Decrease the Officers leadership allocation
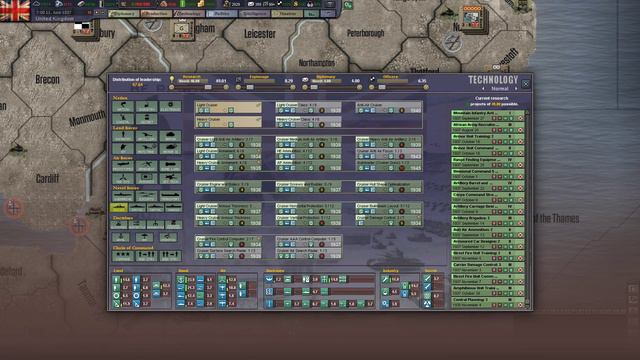 point(371,87)
